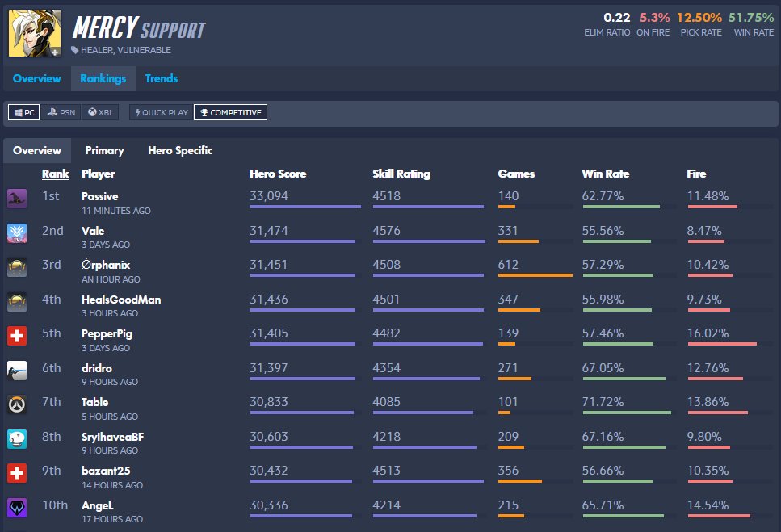Switch to the Trends tab
The height and width of the screenshot is (532, 781).
(x=162, y=78)
